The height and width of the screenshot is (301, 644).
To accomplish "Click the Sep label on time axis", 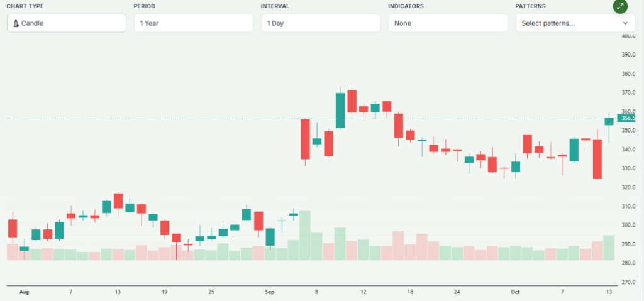I will click(x=270, y=292).
